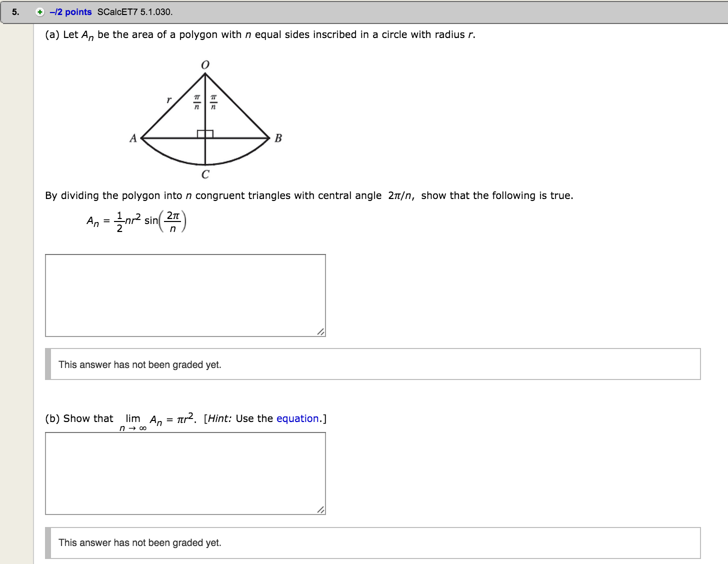Click the right-angle square symbol in the diagram

point(205,132)
